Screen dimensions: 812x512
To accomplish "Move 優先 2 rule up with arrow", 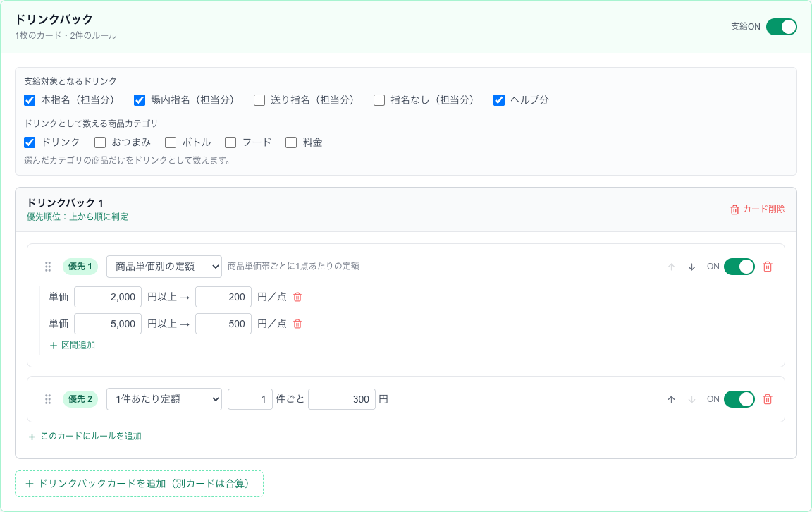I will coord(671,400).
